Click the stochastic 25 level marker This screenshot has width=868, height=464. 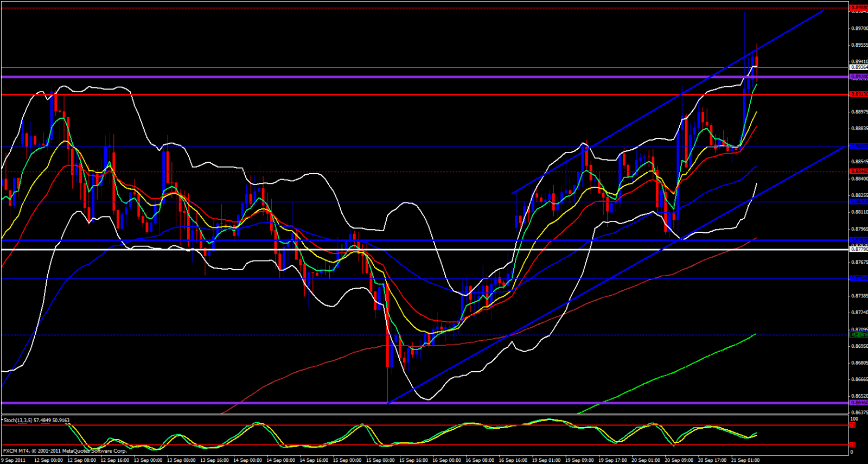click(x=853, y=445)
